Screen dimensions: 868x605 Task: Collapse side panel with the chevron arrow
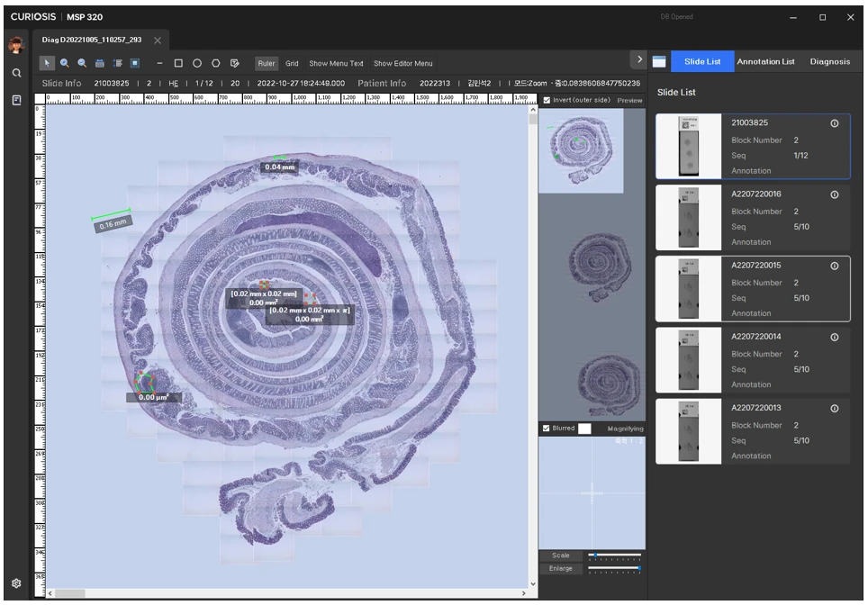tap(639, 59)
